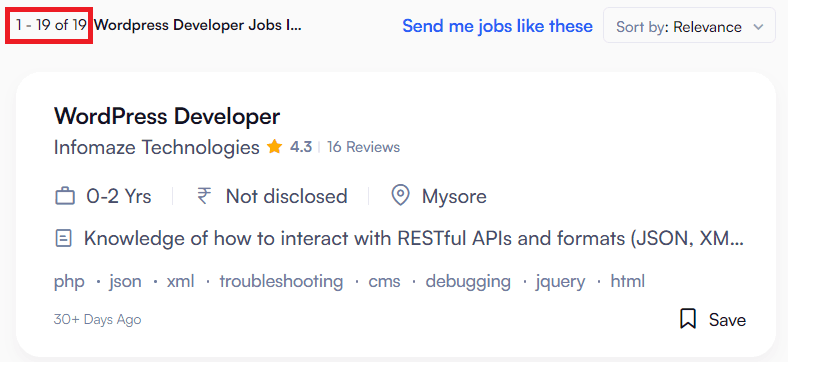Screen dimensions: 836x381
Task: Click the yellow rating star icon
Action: tap(275, 147)
